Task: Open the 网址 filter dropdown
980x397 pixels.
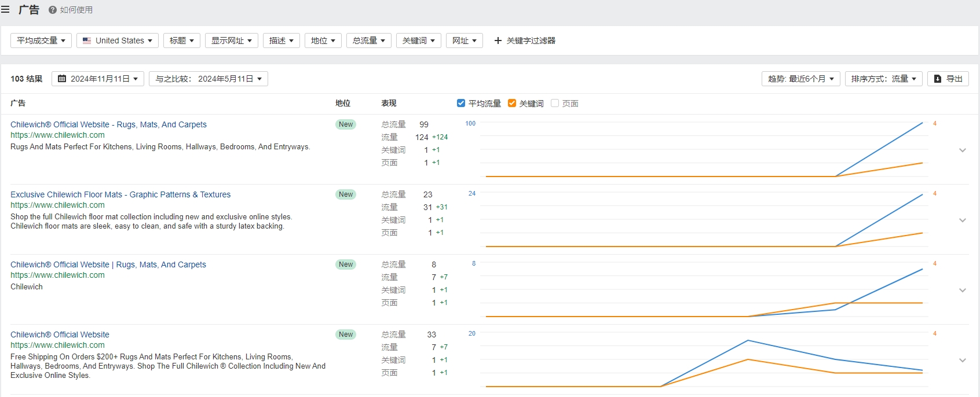Action: point(465,41)
